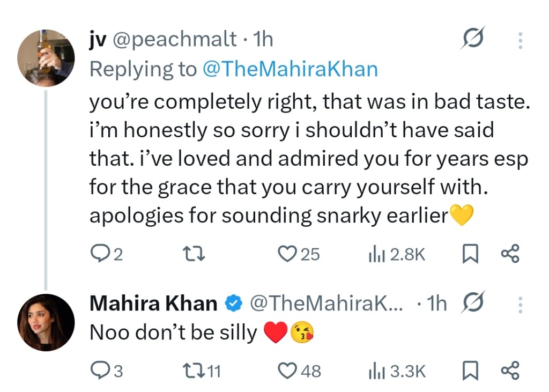The height and width of the screenshot is (392, 549).
Task: Reply to Mahira Khan's tweet
Action: [99, 370]
